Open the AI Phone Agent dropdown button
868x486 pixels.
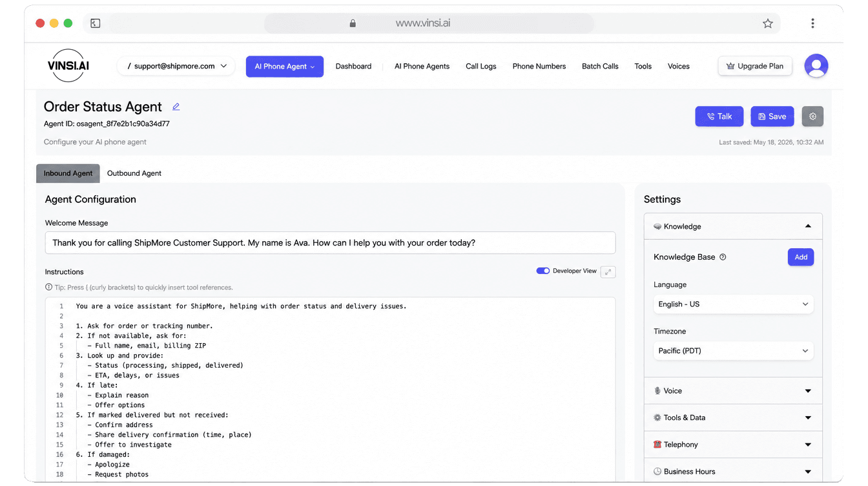285,67
